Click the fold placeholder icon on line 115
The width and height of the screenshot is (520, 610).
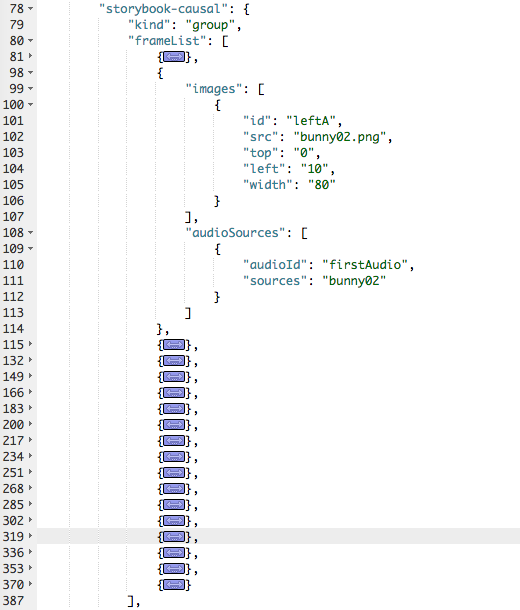point(174,345)
